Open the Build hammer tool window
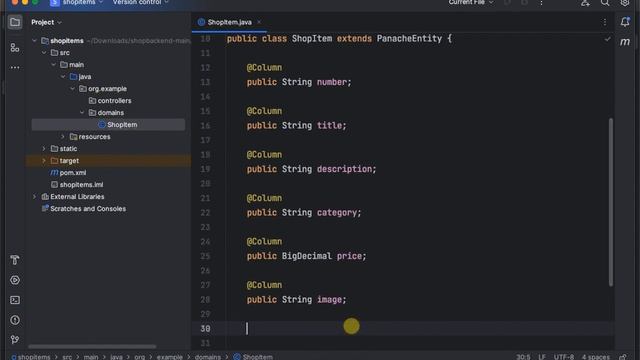Screen dimensions: 640x360 (x=15, y=260)
